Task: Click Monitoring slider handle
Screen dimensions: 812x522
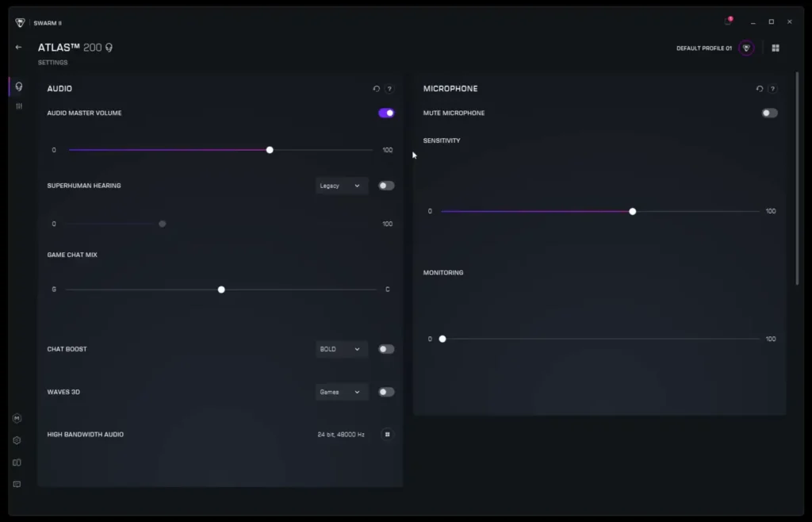Action: 442,339
